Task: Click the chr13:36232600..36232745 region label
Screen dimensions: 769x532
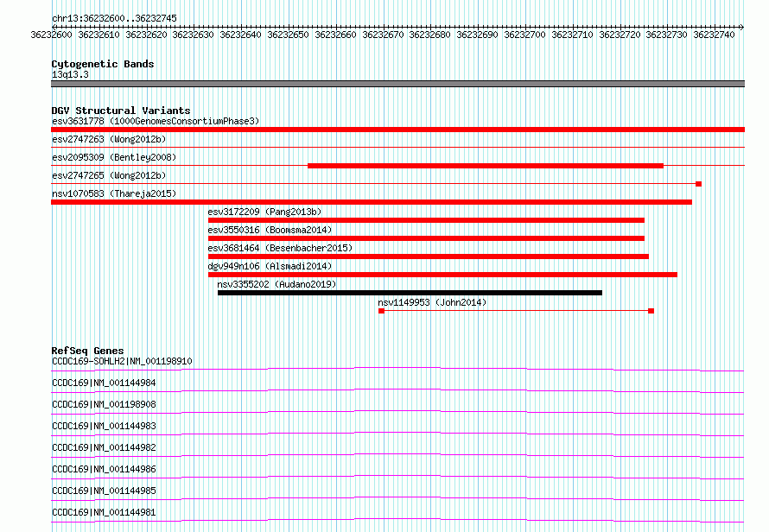Action: coord(114,18)
